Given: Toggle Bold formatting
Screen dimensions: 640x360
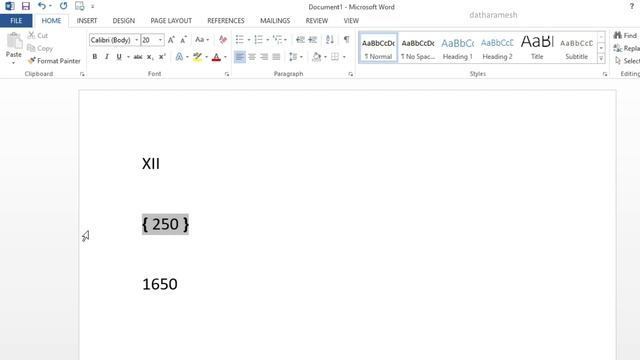Looking at the screenshot, I should tap(95, 57).
